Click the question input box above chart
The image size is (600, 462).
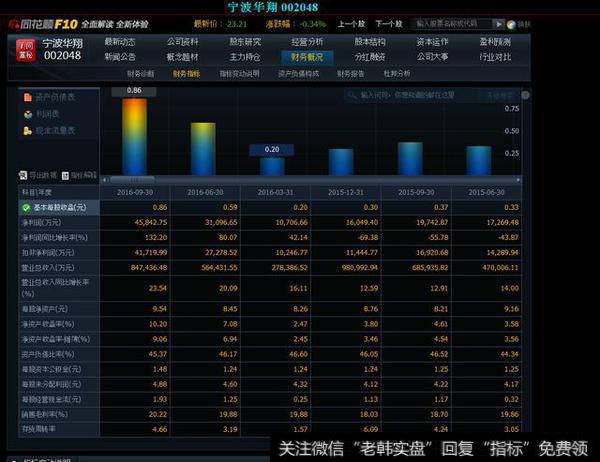coord(432,95)
